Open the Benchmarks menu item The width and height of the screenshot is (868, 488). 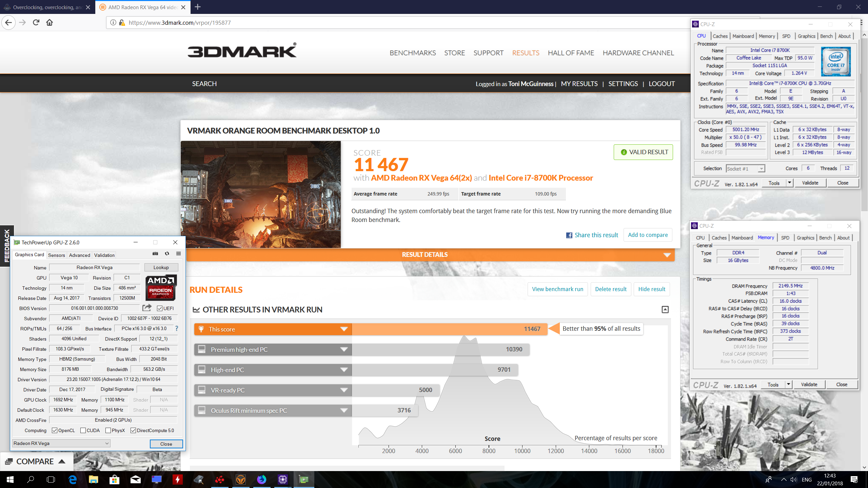click(x=413, y=53)
